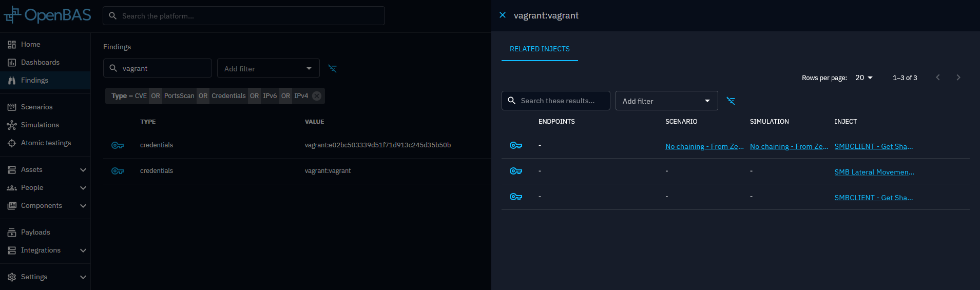Click the Atomic testings crosshair icon
This screenshot has width=980, height=290.
[12, 143]
